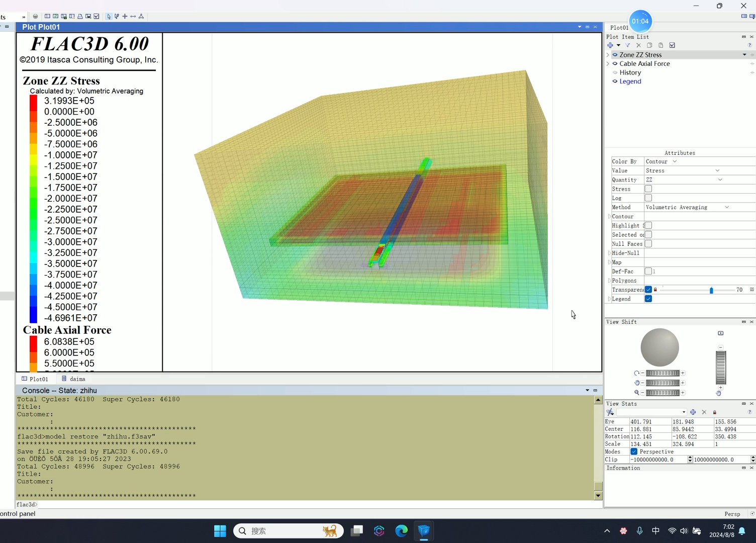Select the Legend item in Plot Item List
Viewport: 756px width, 543px height.
[x=630, y=81]
